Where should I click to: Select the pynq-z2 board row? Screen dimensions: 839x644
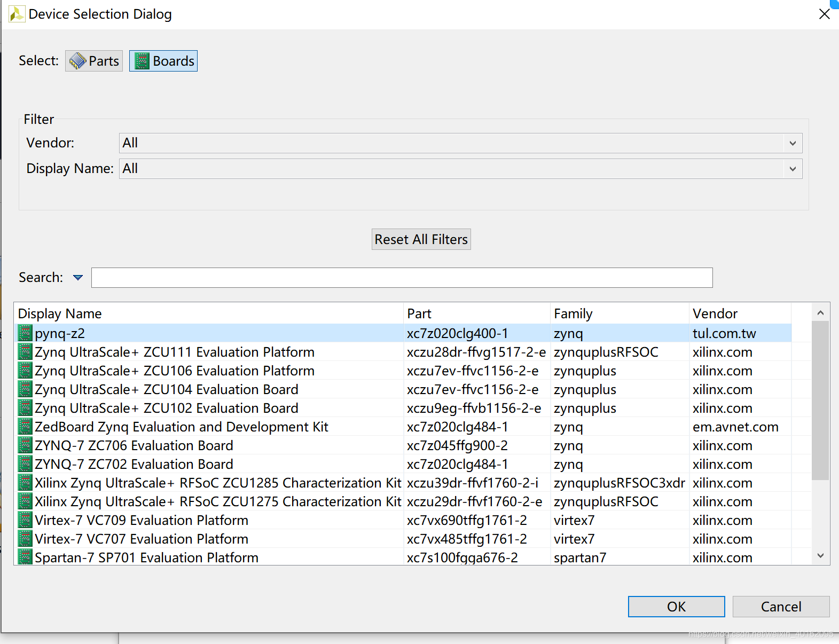[x=403, y=333]
